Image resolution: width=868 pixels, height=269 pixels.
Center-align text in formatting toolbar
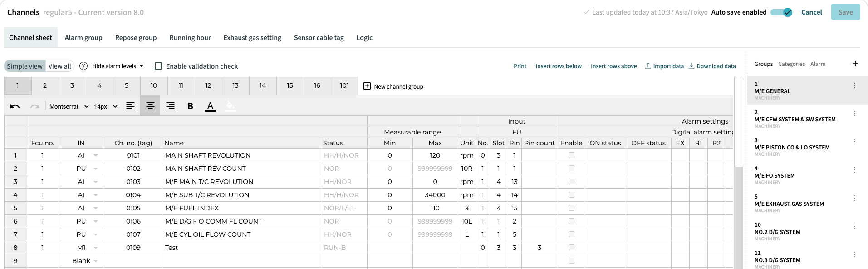(x=150, y=106)
